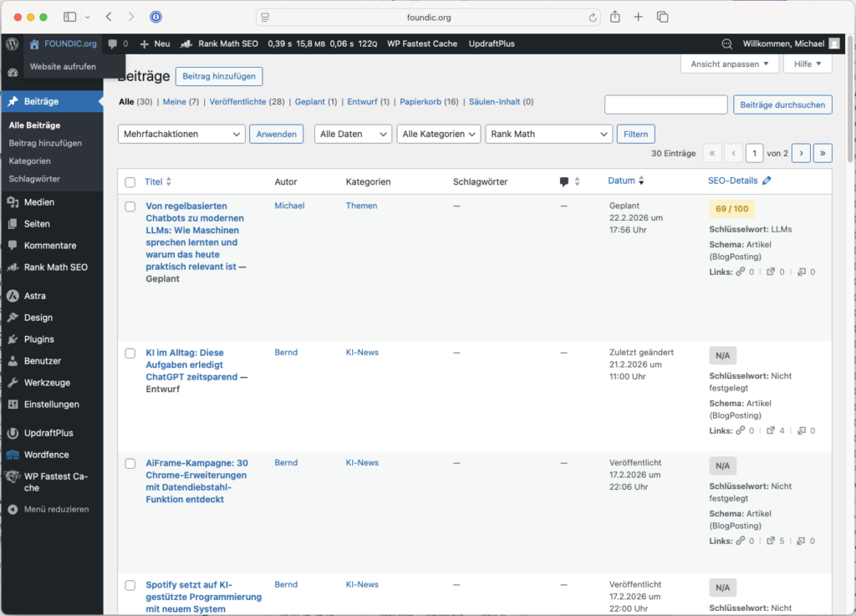Viewport: 856px width, 616px height.
Task: Filter posts by Veröffentlichte link
Action: [x=237, y=102]
